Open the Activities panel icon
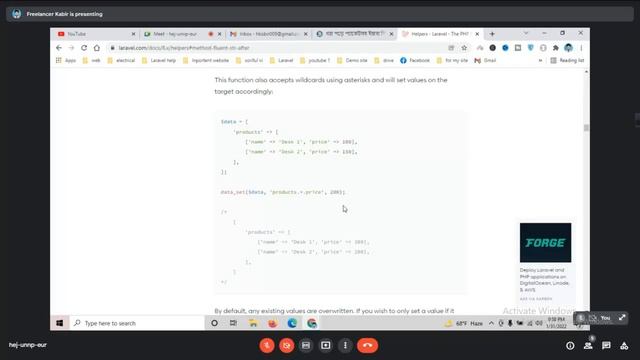This screenshot has width=640, height=360. (624, 346)
